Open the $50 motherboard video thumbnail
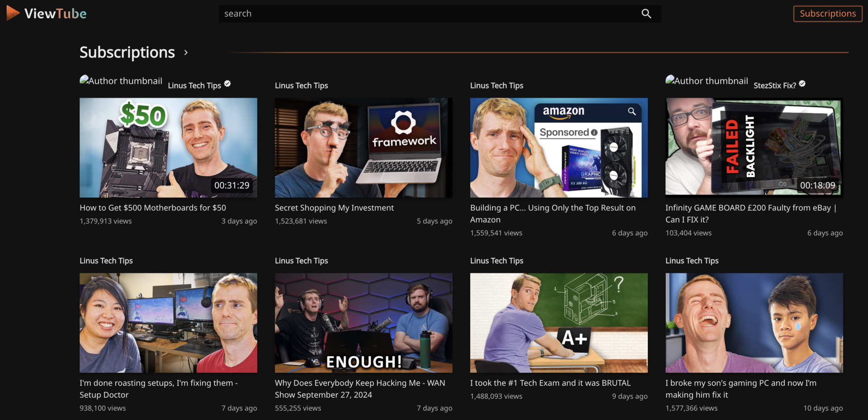 tap(168, 148)
